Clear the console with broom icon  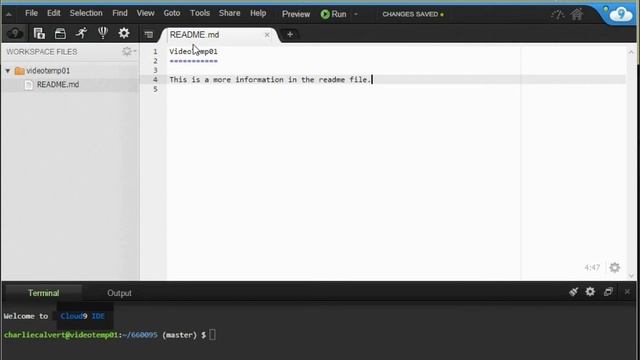tap(573, 292)
